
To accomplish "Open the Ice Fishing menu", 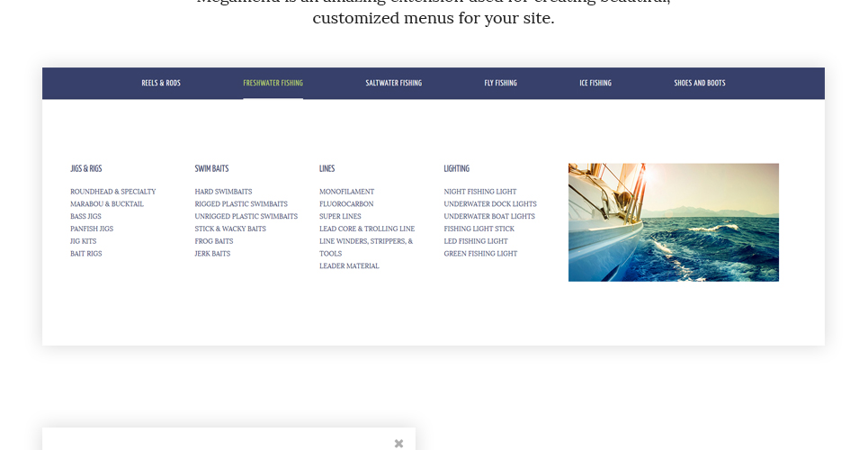I will [x=595, y=83].
